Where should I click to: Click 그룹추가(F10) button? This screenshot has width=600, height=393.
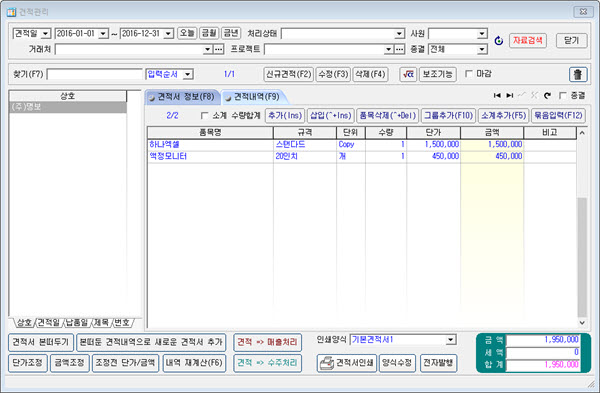[448, 116]
